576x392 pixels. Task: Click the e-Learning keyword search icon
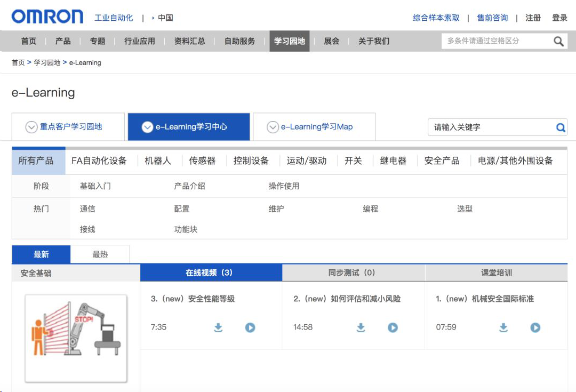(561, 127)
